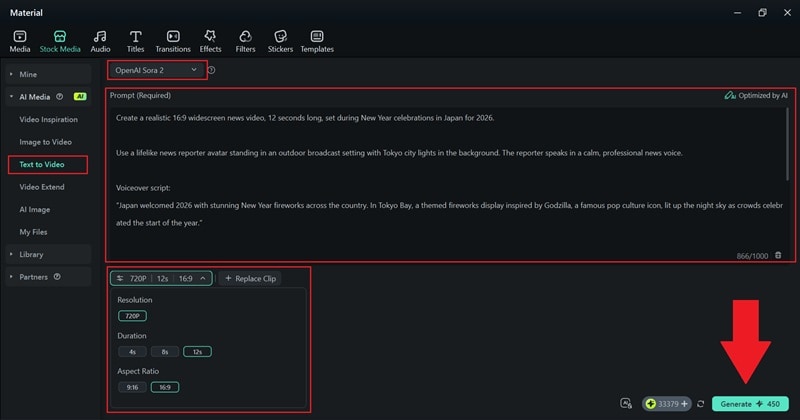Click the AI Media help icon
800x420 pixels.
point(60,96)
